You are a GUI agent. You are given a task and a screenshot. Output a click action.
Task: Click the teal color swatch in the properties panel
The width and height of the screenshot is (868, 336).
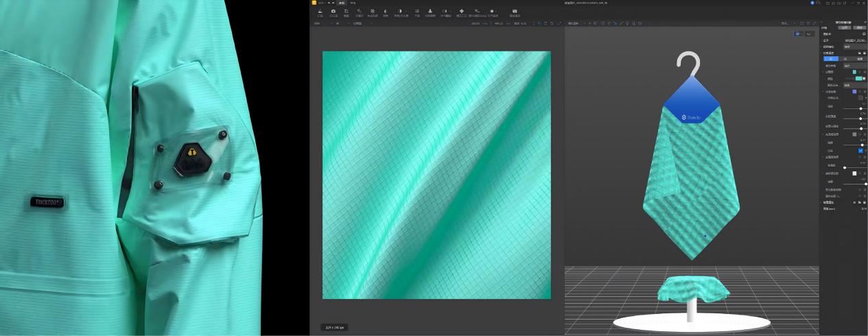pos(858,78)
